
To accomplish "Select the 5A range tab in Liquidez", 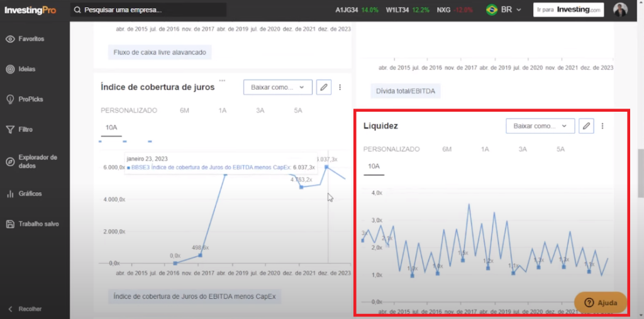I will click(x=560, y=149).
